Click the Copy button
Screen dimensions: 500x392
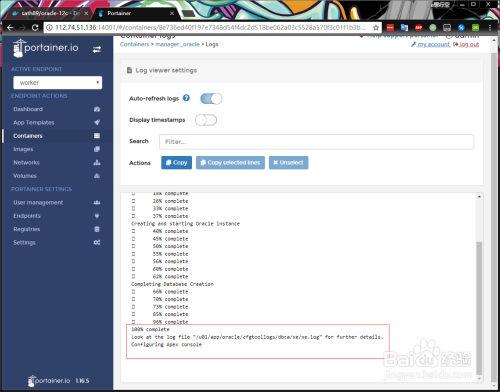[176, 163]
